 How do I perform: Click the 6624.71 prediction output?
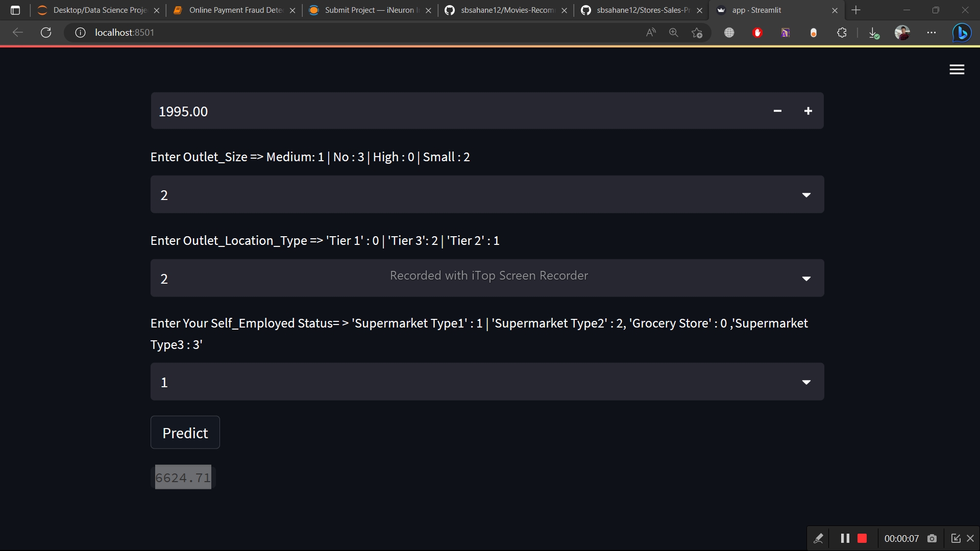coord(183,478)
